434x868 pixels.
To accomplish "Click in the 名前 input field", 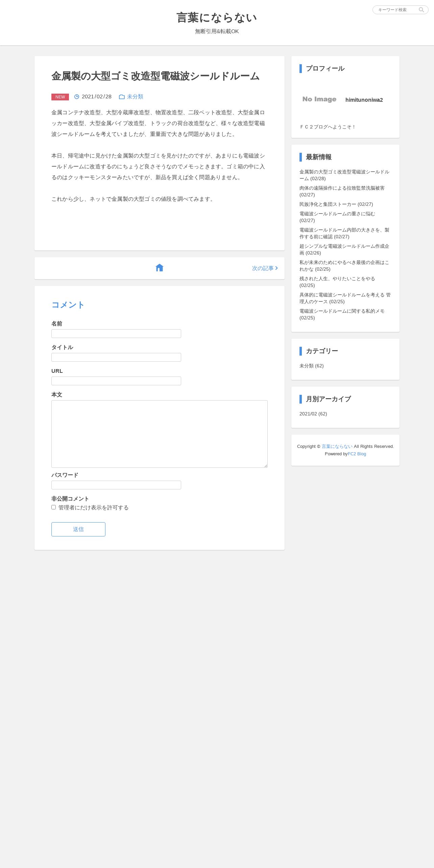I will tap(116, 334).
